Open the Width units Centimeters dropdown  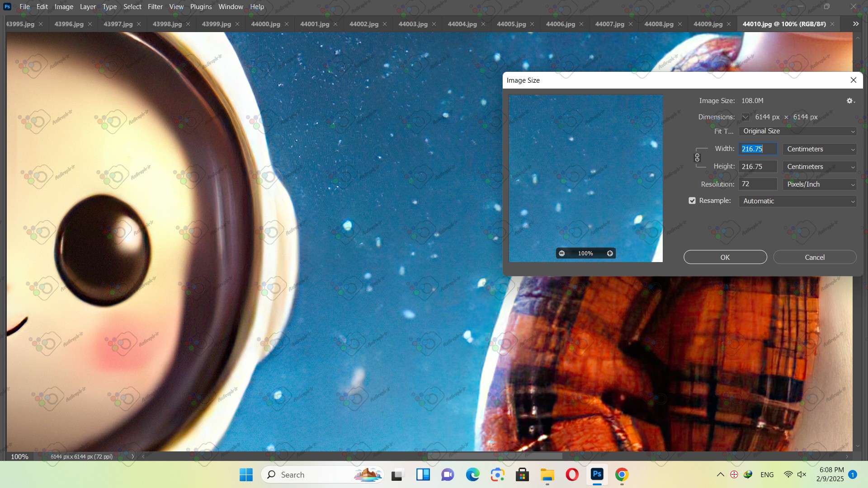tap(820, 149)
